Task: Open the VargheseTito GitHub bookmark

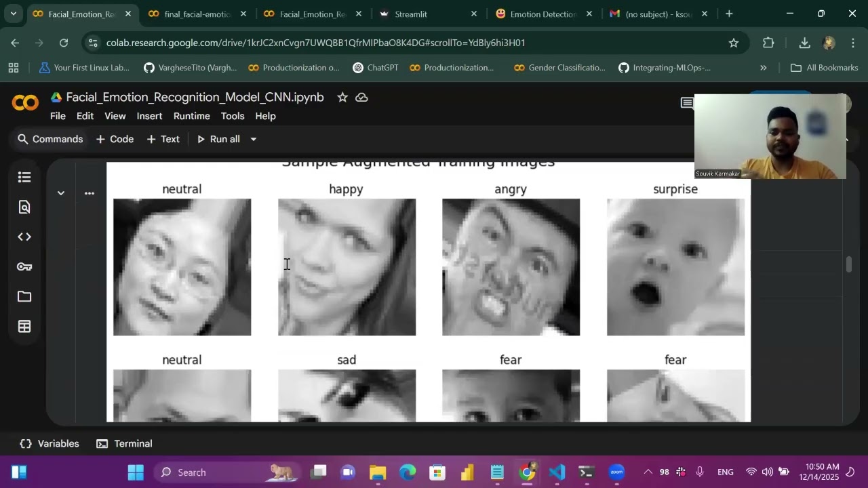Action: pos(191,68)
